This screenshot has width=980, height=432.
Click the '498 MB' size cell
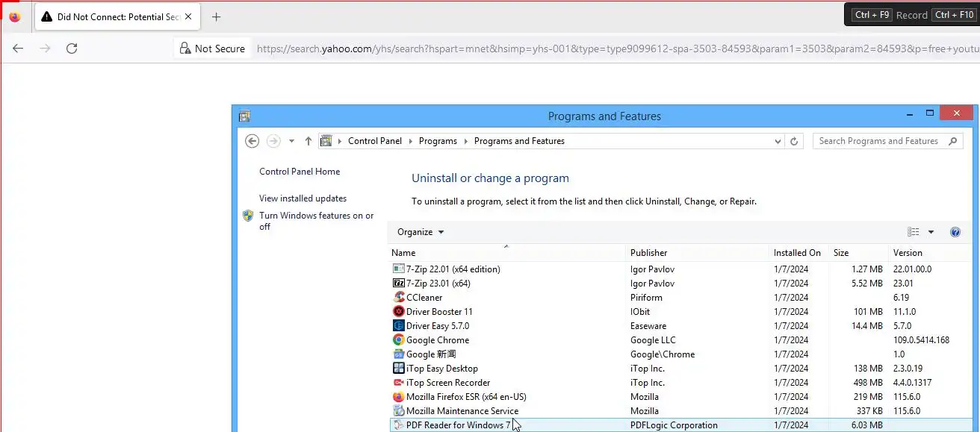coord(866,383)
